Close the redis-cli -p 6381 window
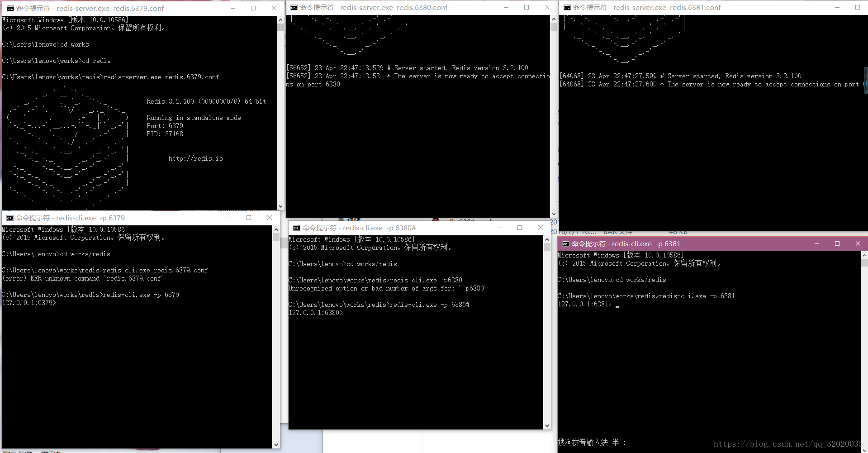 858,243
